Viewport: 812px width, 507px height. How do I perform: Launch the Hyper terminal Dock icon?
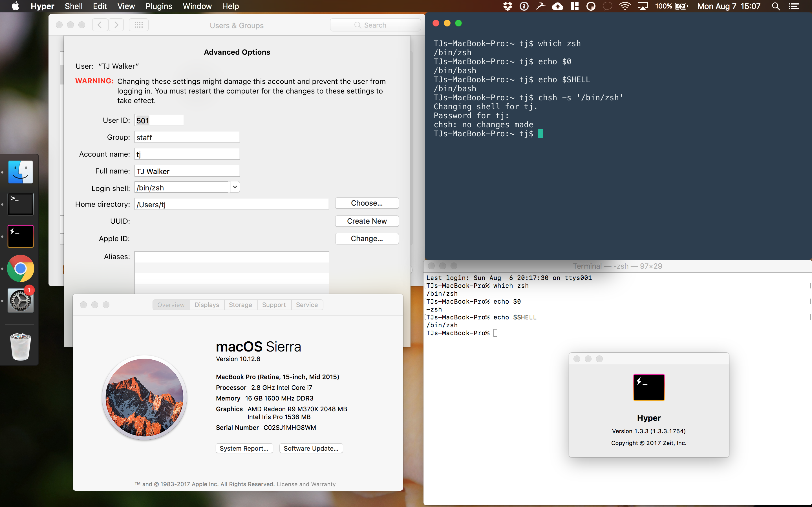[20, 236]
